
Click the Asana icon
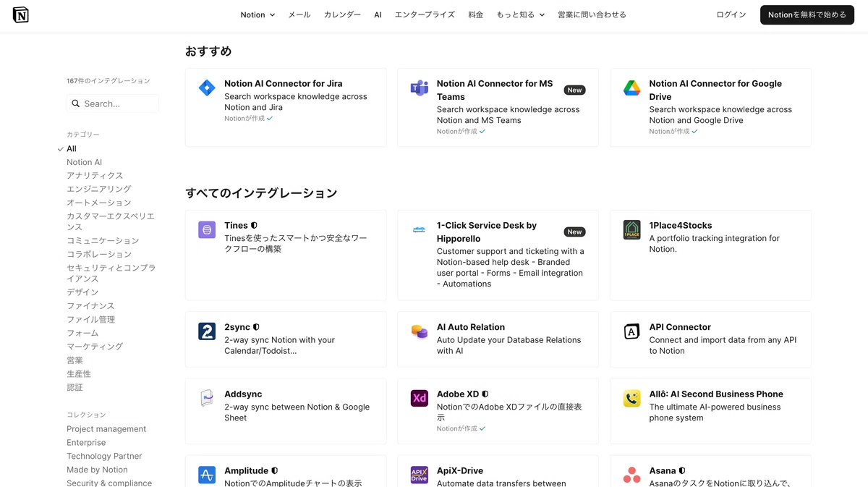[x=631, y=475]
